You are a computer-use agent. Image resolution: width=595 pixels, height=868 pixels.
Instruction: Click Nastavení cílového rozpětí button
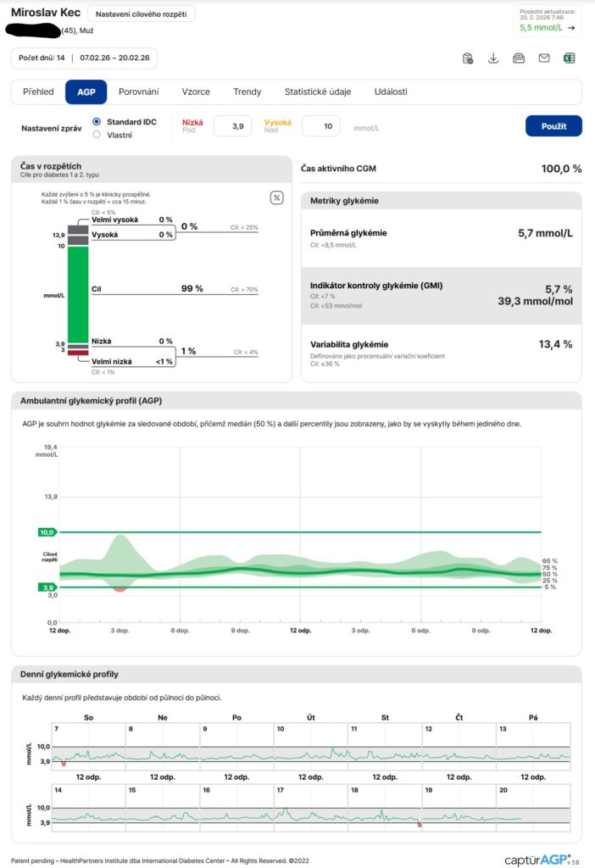[142, 14]
